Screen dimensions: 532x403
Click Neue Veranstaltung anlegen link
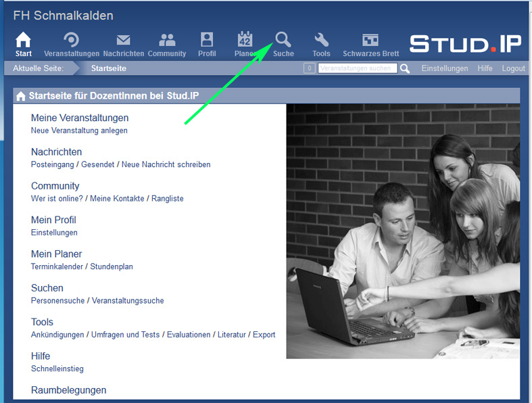(x=79, y=131)
